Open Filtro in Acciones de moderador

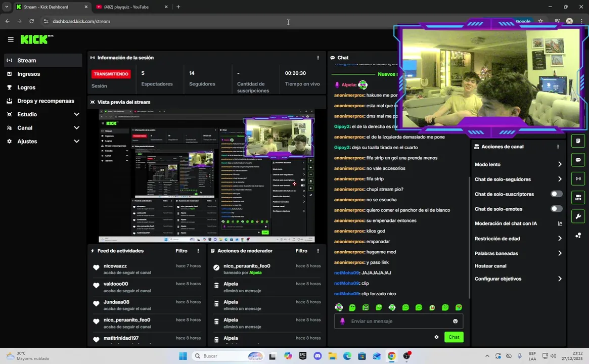[x=301, y=251]
